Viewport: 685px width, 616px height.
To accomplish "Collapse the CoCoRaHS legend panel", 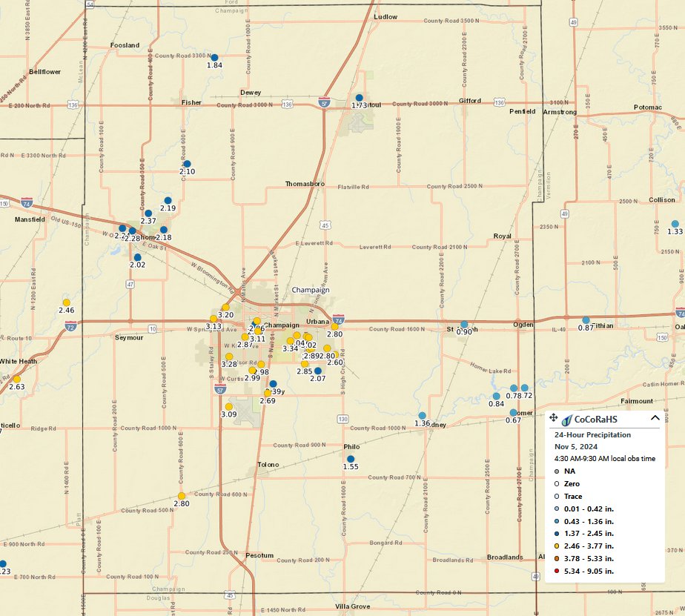I will pos(655,417).
